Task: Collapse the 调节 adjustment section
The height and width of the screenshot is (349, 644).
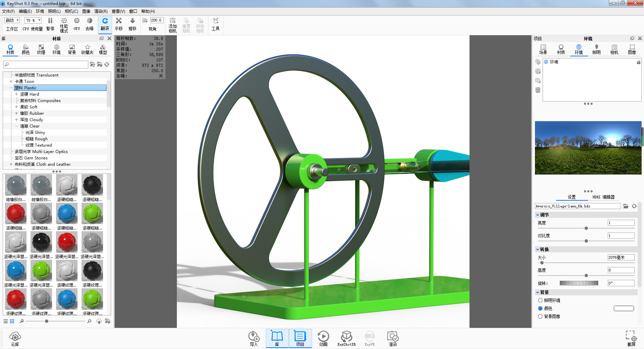Action: point(538,215)
